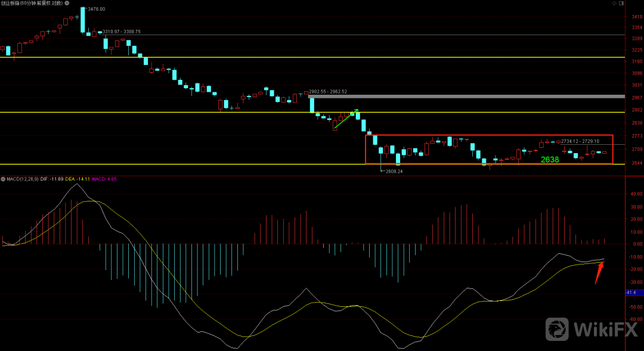Click the yellow DEA value in MACD header
This screenshot has height=351, width=644.
click(x=79, y=179)
